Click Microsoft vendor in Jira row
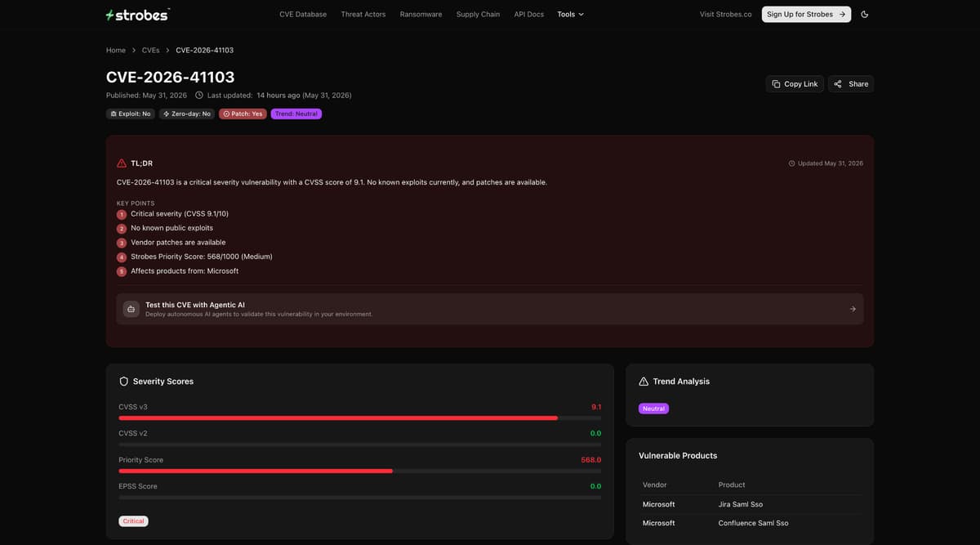This screenshot has height=545, width=980. (659, 504)
